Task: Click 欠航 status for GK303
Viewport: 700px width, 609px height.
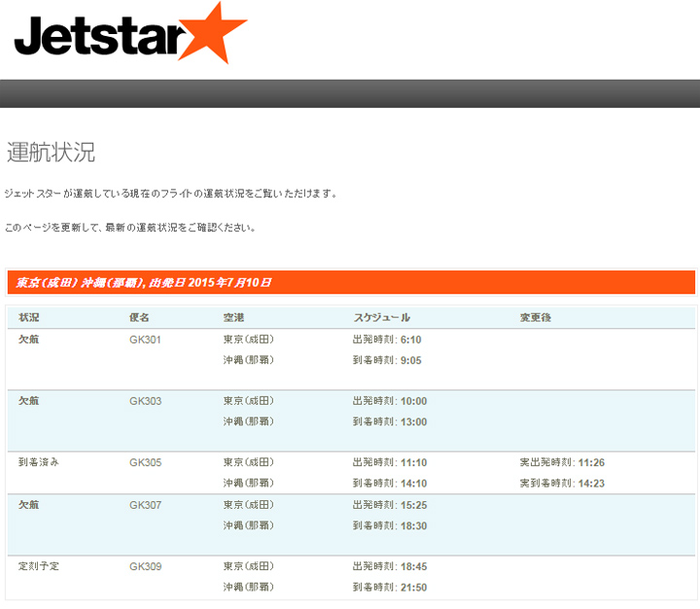Action: coord(28,401)
